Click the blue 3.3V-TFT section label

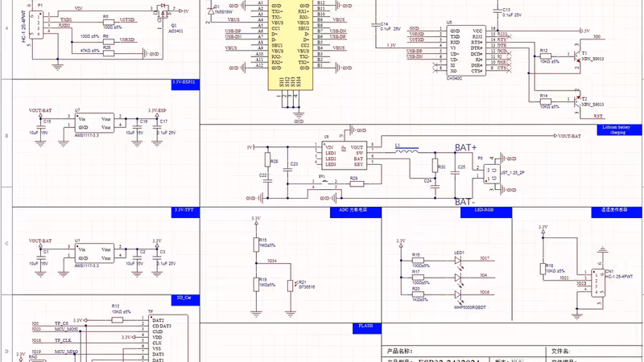[185, 212]
